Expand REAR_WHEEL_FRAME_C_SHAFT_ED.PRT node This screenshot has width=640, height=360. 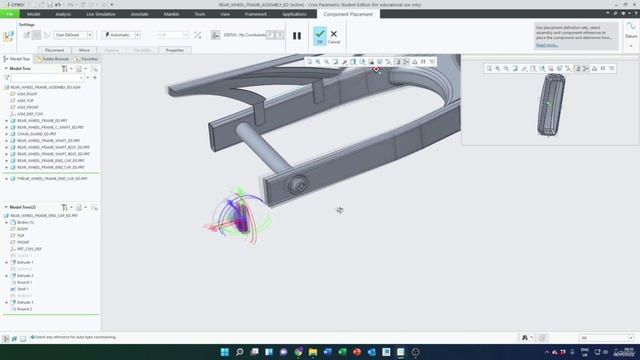[x=7, y=127]
